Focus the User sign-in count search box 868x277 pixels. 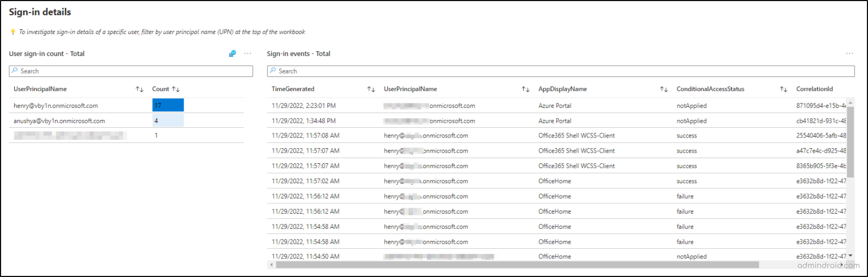coord(131,71)
